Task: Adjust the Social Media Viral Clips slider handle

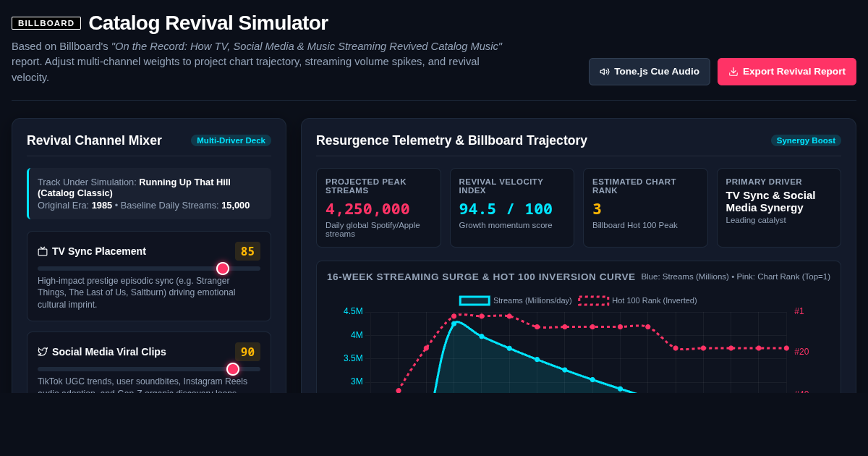Action: tap(233, 369)
